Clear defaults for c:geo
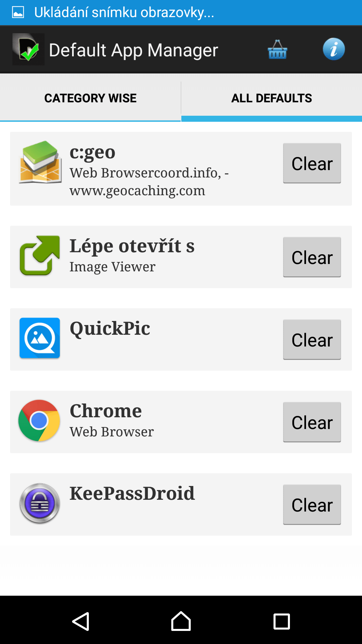The image size is (362, 644). point(312,163)
